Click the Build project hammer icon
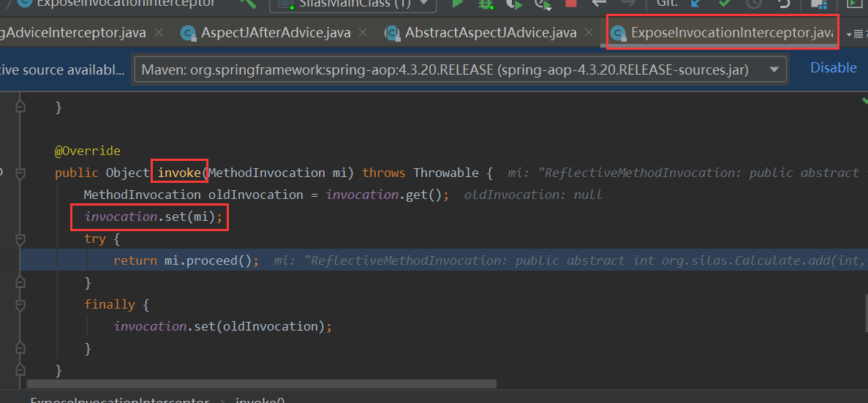The image size is (868, 403). [x=247, y=3]
